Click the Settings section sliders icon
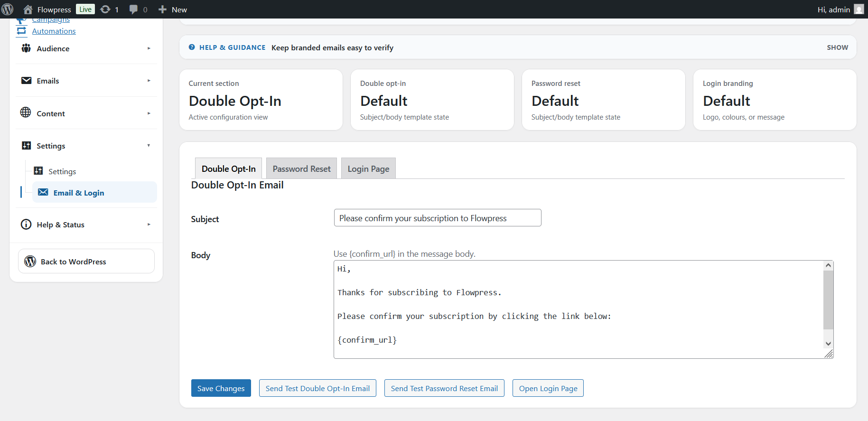Viewport: 868px width, 421px height. coord(27,146)
